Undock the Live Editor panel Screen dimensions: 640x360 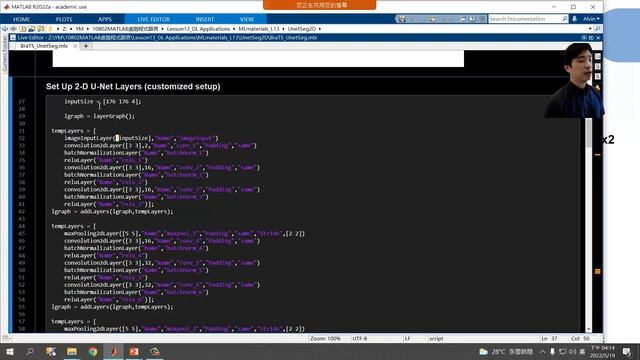coord(591,38)
